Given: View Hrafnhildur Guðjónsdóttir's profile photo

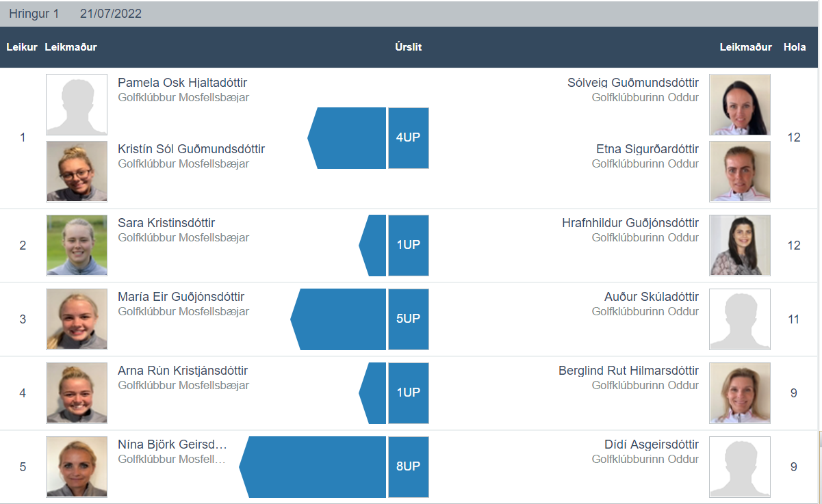Looking at the screenshot, I should coord(740,246).
